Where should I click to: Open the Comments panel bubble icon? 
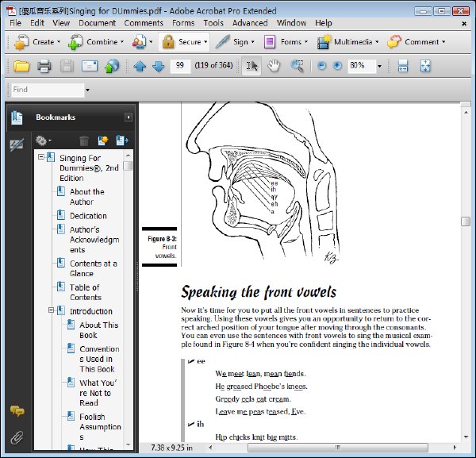pyautogui.click(x=17, y=411)
